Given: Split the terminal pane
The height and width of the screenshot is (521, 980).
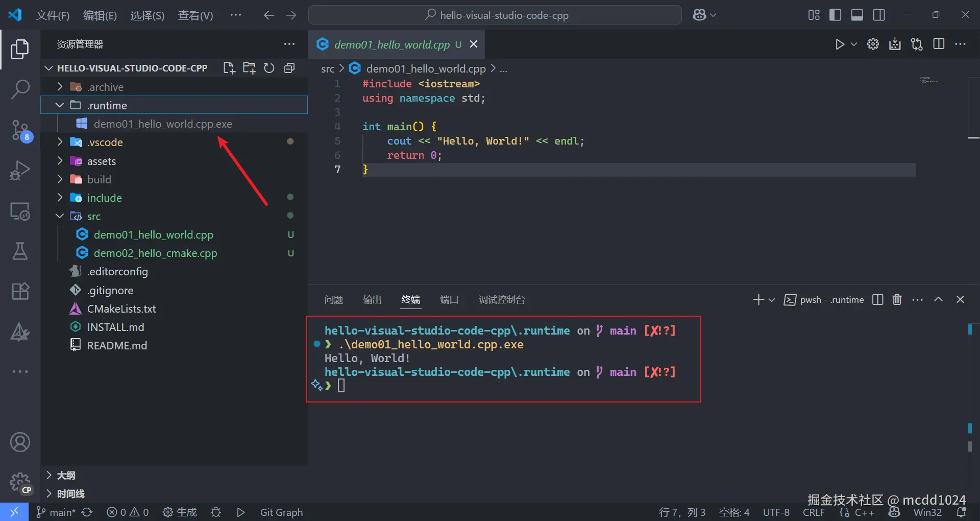Looking at the screenshot, I should tap(877, 299).
